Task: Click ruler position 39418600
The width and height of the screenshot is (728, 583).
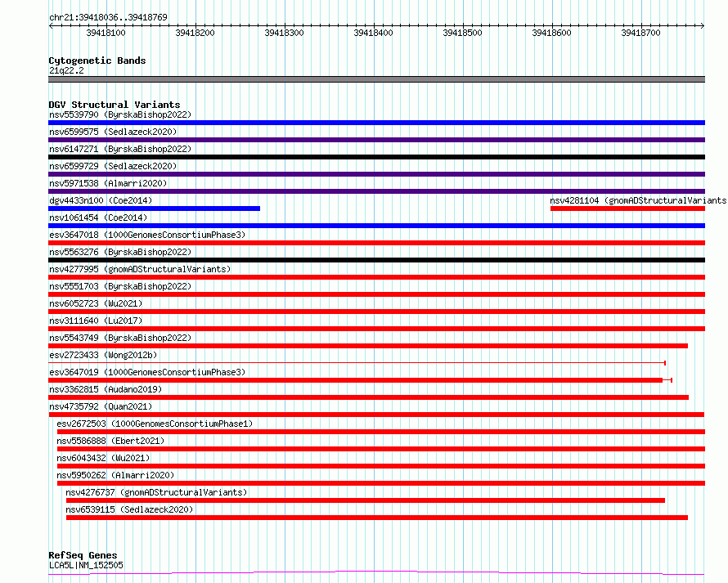Action: click(551, 33)
